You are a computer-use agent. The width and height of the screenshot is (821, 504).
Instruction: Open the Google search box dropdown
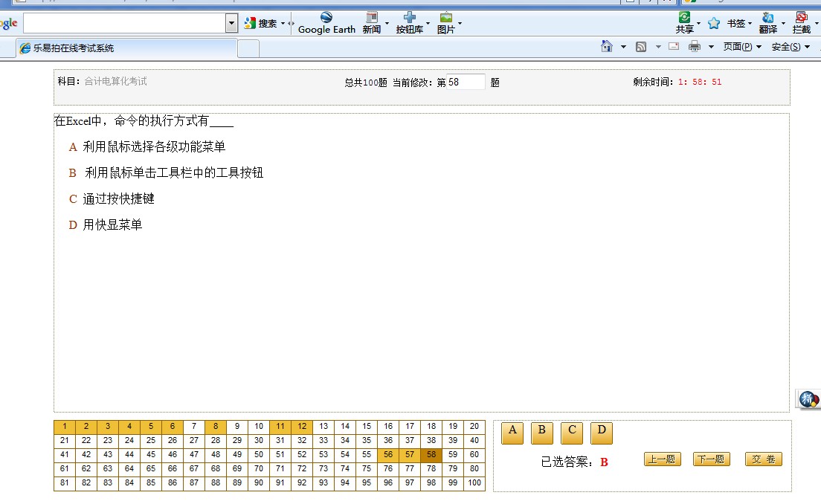231,23
